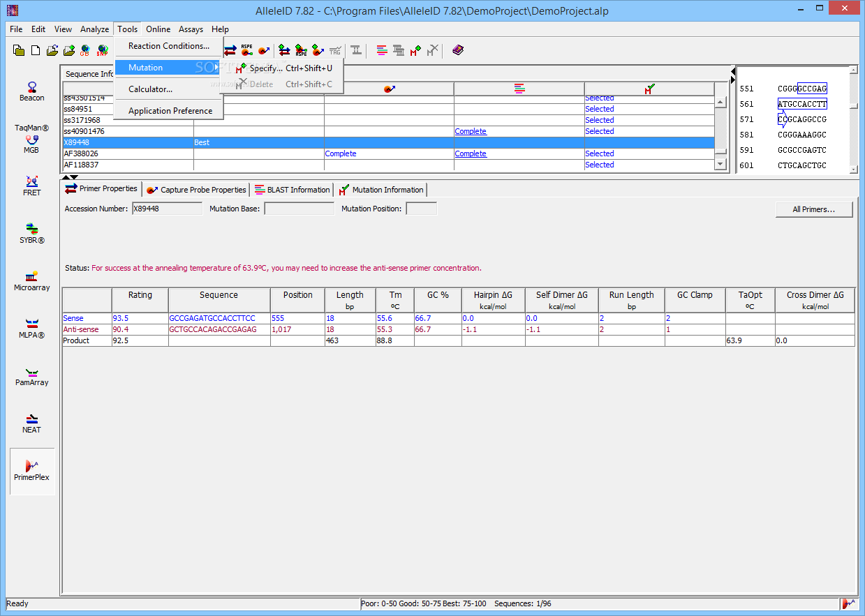Viewport: 865px width, 616px height.
Task: Switch to Mutation Information tab
Action: click(381, 190)
